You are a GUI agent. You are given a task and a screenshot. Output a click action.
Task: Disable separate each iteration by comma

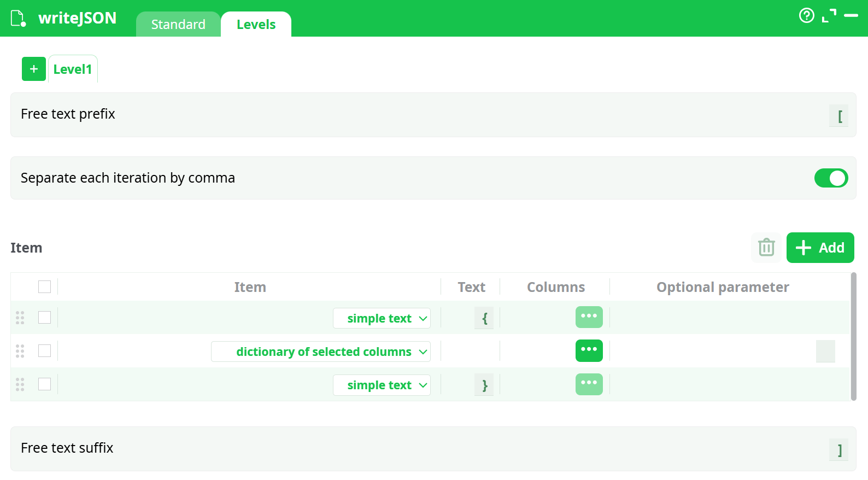pyautogui.click(x=831, y=178)
